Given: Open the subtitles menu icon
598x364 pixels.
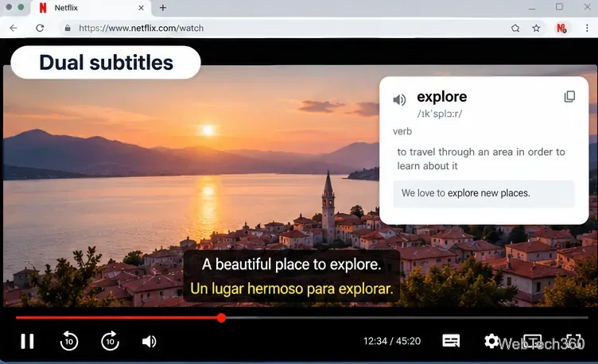Looking at the screenshot, I should tap(451, 341).
